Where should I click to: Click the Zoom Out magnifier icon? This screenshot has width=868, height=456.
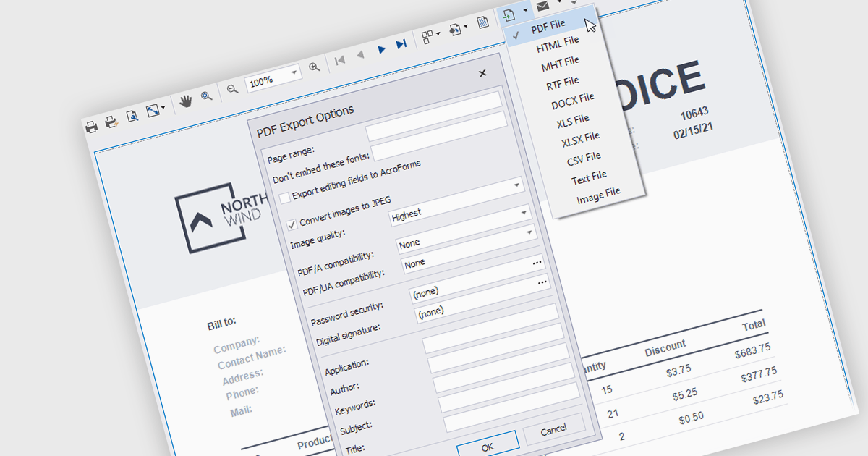[x=232, y=88]
